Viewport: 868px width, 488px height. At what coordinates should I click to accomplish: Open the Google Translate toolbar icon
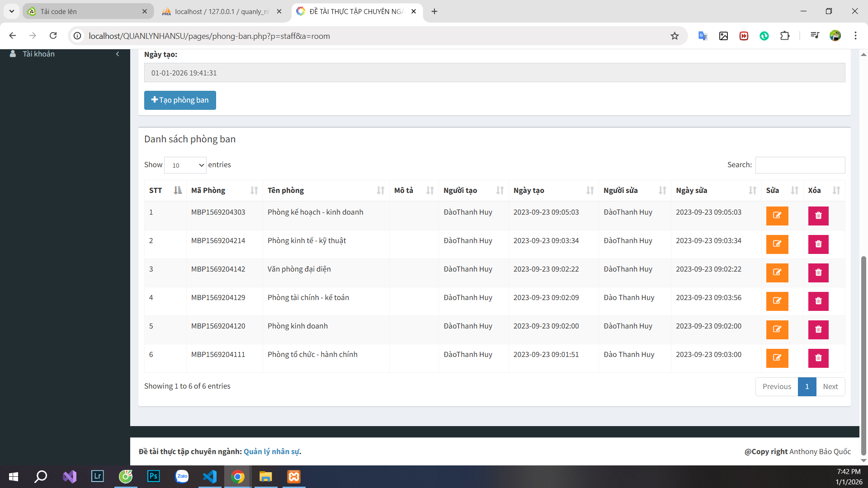pyautogui.click(x=703, y=36)
